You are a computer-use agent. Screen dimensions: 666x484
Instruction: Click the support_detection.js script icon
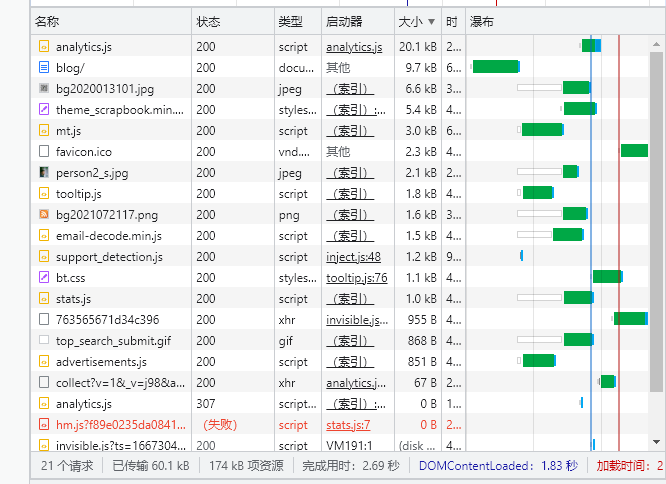click(43, 256)
